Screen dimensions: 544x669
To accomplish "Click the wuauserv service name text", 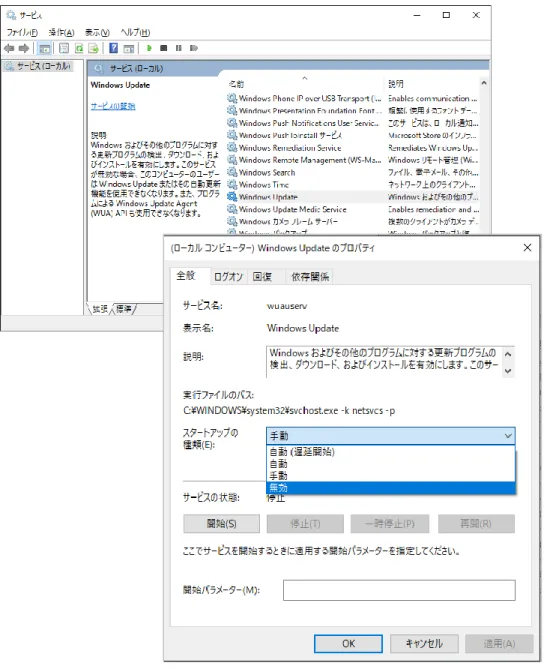I will (287, 306).
